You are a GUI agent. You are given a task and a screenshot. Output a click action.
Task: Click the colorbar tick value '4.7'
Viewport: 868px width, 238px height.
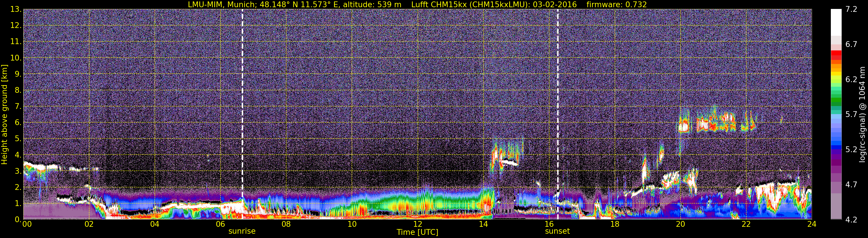click(x=851, y=185)
